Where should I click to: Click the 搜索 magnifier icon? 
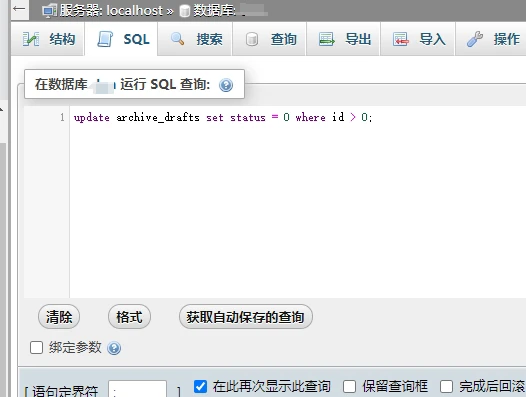click(x=177, y=39)
